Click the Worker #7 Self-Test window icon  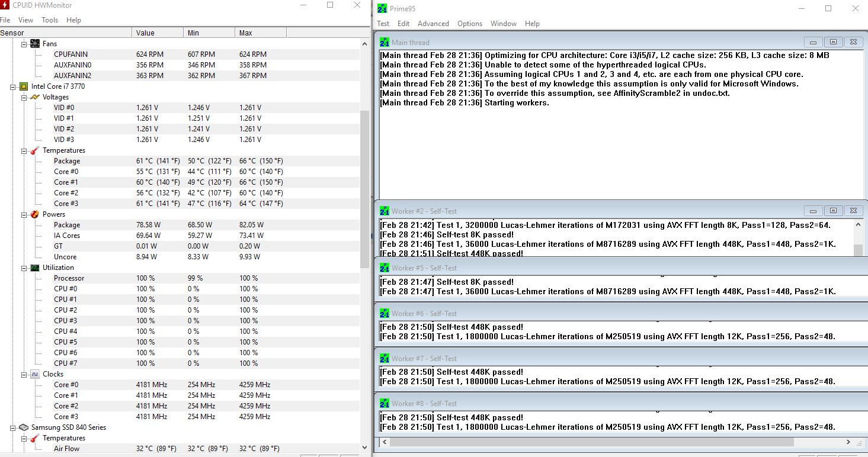pos(384,358)
